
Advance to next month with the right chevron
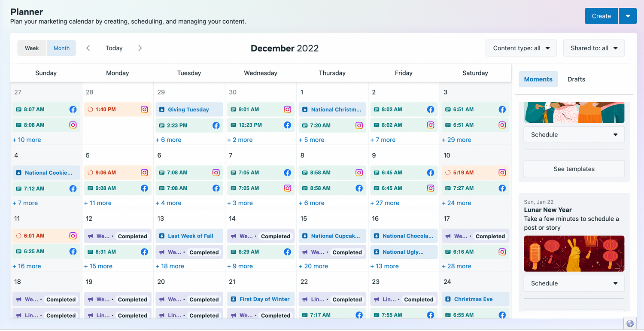140,48
